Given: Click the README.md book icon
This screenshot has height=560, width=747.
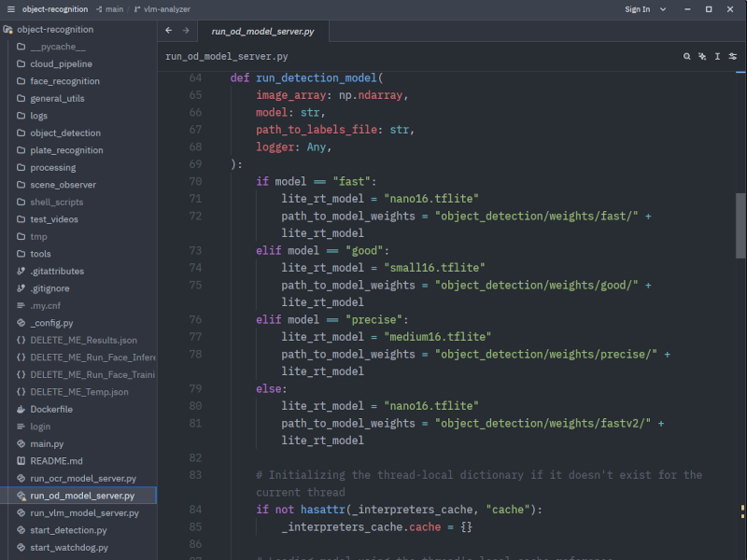Looking at the screenshot, I should click(21, 461).
